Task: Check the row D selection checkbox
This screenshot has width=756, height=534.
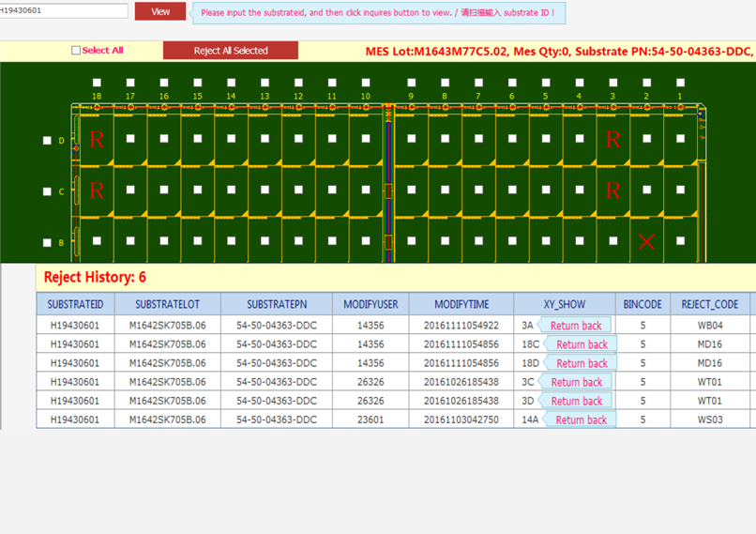Action: point(48,141)
